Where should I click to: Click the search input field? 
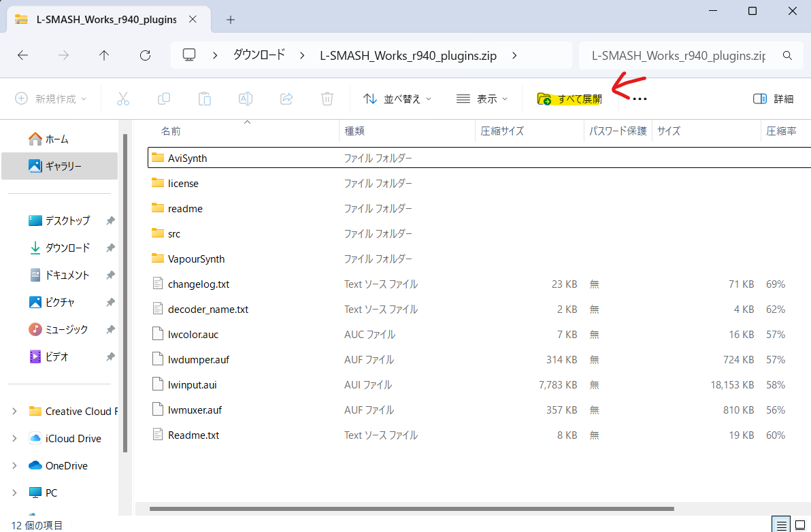coord(678,55)
